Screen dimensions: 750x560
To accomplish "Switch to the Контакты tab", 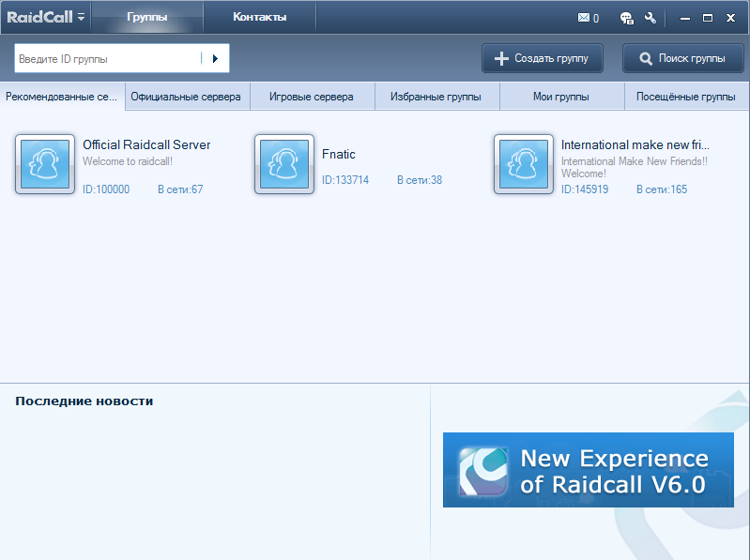I will 260,17.
